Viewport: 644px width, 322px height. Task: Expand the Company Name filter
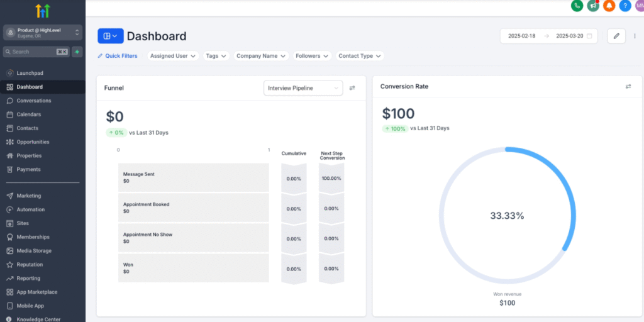pyautogui.click(x=261, y=56)
